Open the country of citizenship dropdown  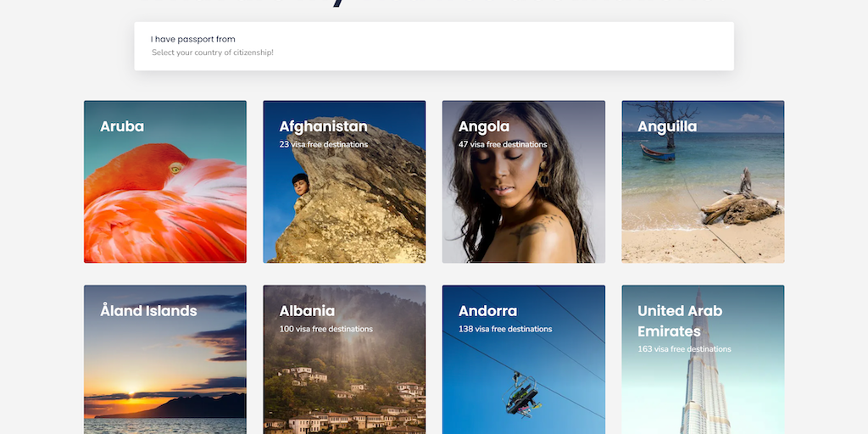click(432, 53)
